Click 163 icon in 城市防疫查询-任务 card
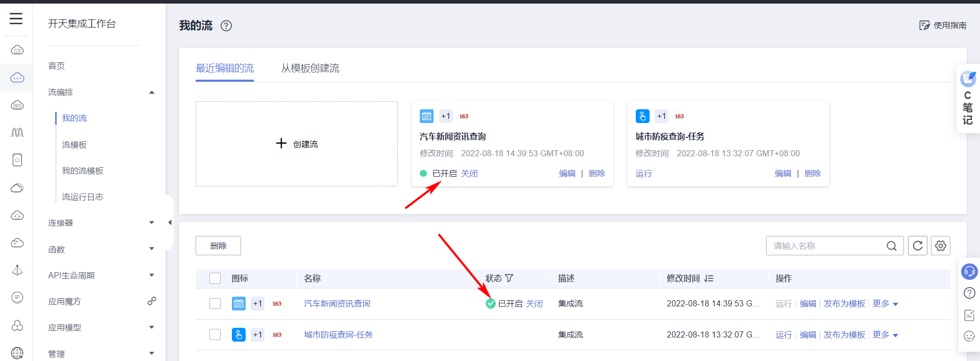The height and width of the screenshot is (361, 980). point(679,116)
